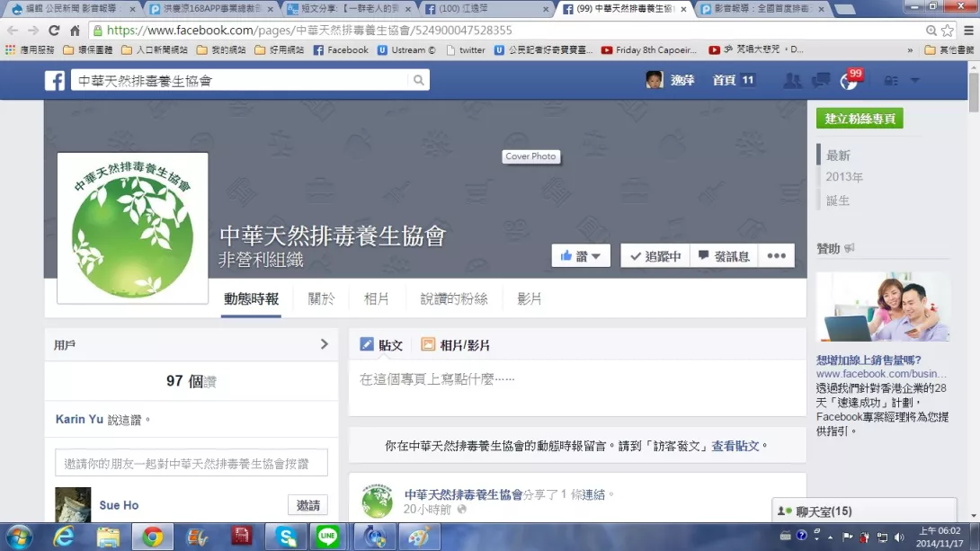Open the account dropdown arrow in header
This screenshot has width=980, height=551.
915,81
